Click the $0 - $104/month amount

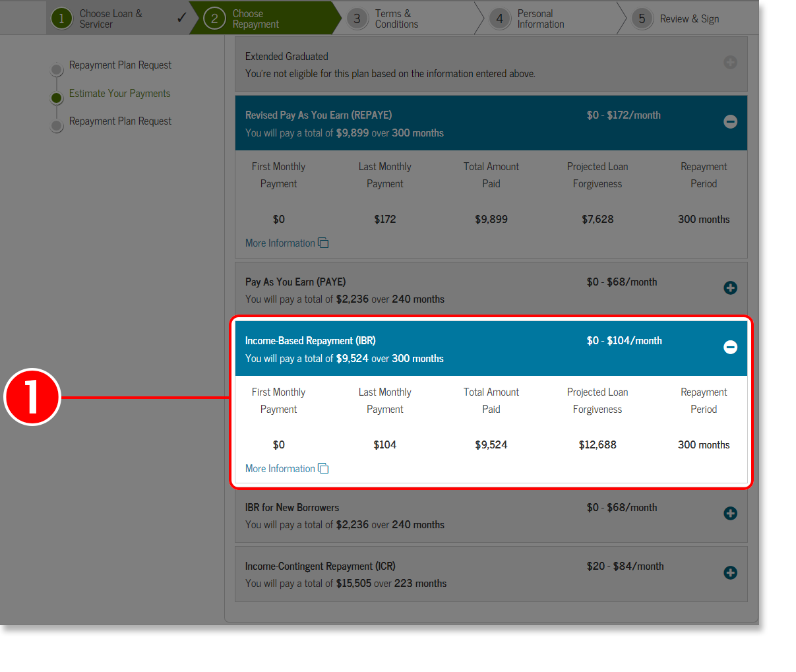click(x=625, y=340)
